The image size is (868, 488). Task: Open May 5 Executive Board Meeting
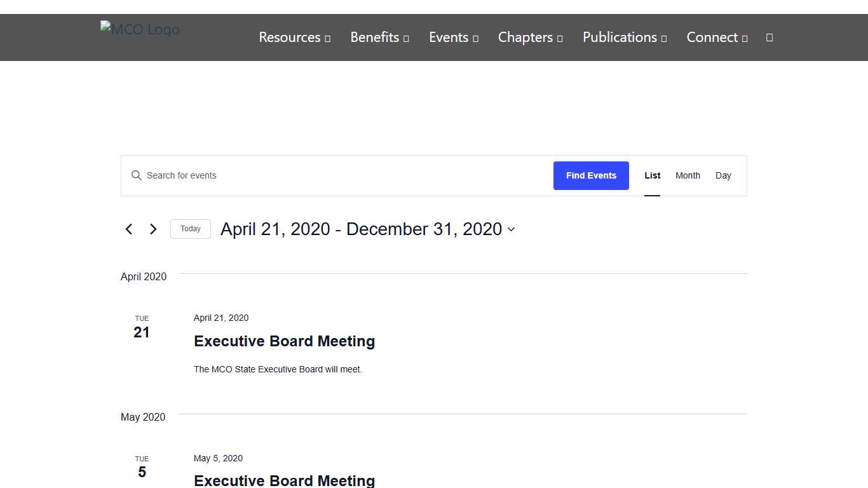(284, 480)
